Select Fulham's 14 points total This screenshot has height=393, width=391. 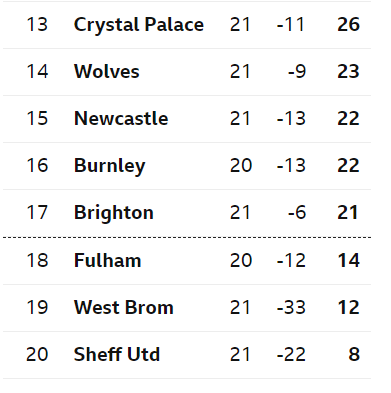[348, 260]
